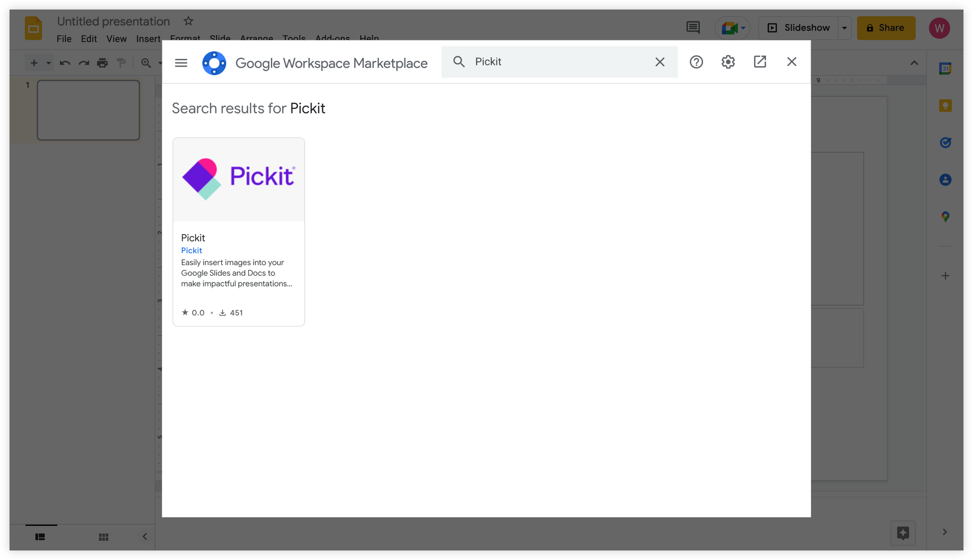
Task: Open Google Calendar side panel
Action: (x=945, y=69)
